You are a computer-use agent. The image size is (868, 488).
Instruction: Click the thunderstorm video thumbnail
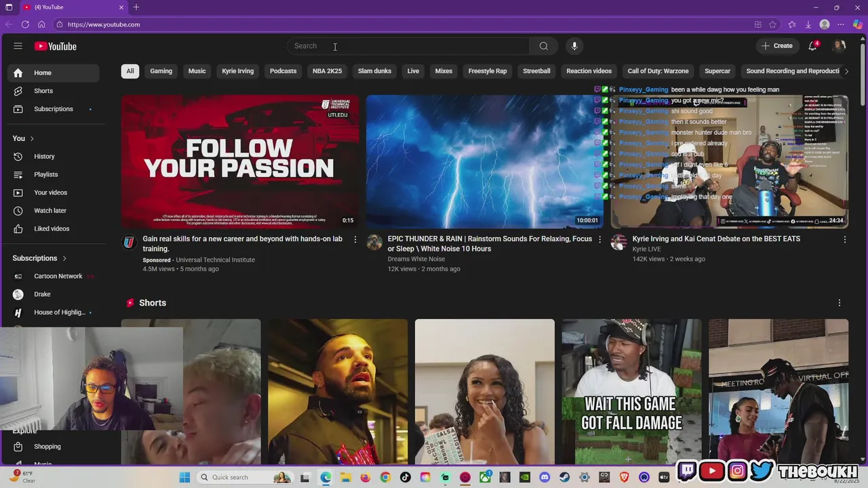point(484,161)
